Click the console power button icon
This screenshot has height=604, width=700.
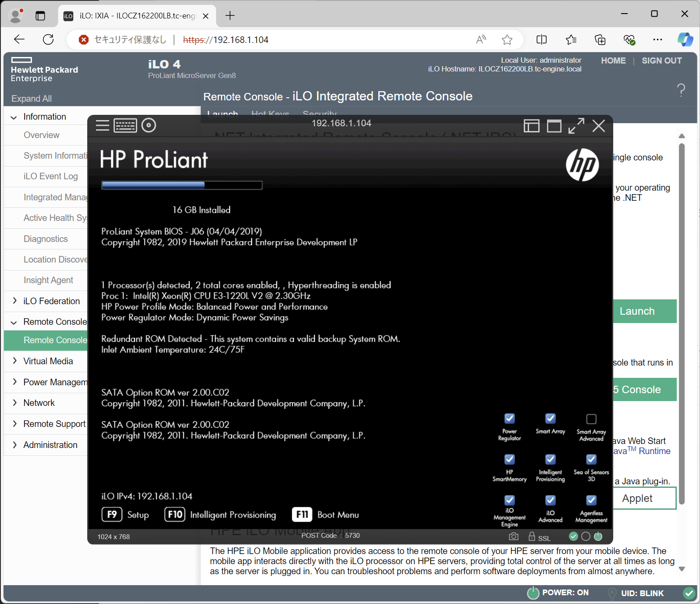pyautogui.click(x=598, y=536)
